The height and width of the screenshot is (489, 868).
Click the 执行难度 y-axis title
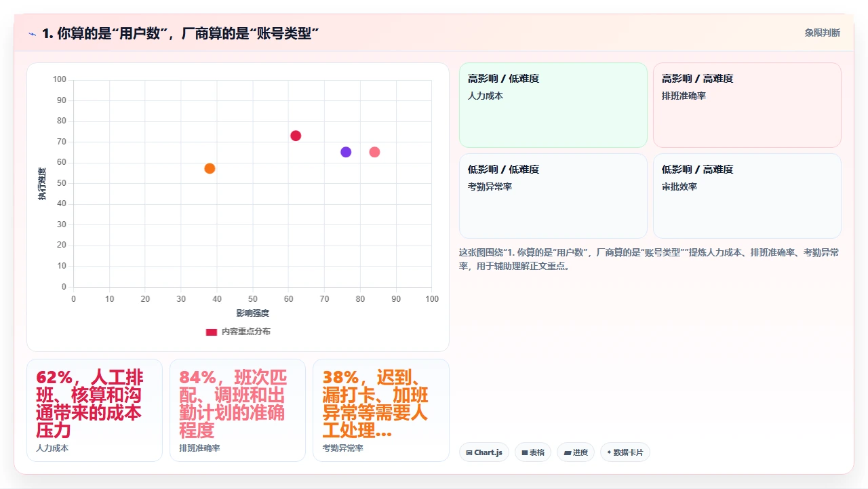[42, 184]
